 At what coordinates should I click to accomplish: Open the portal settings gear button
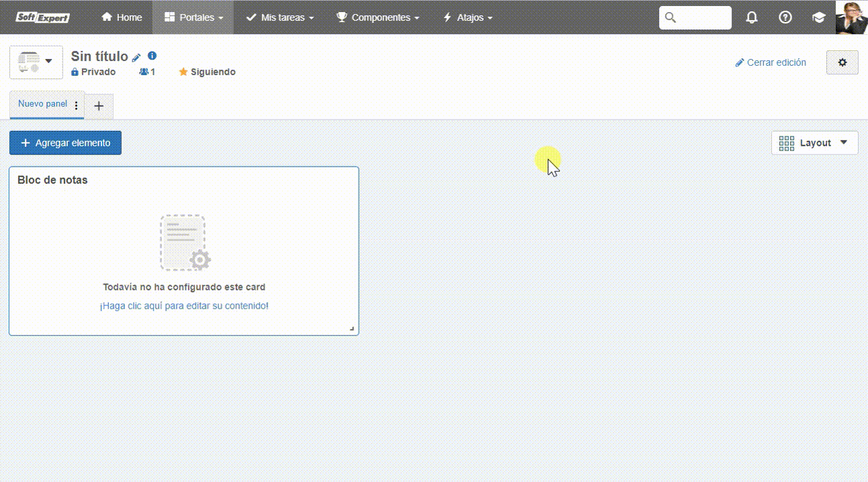842,62
